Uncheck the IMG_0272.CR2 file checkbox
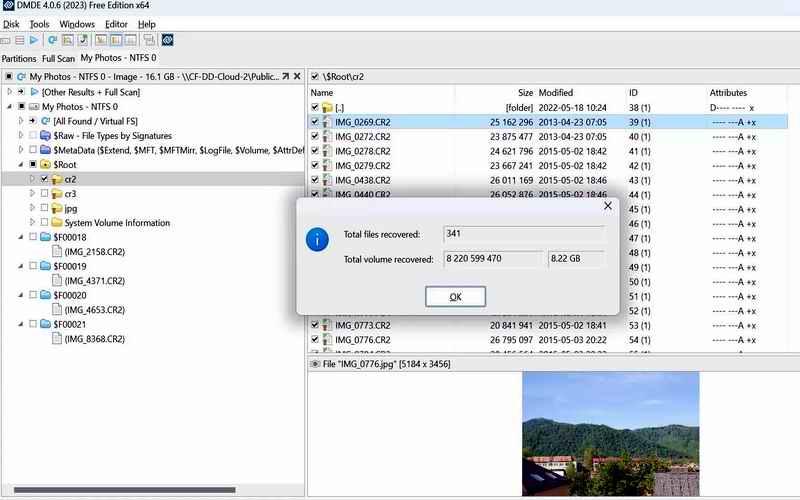This screenshot has width=800, height=500. point(315,136)
